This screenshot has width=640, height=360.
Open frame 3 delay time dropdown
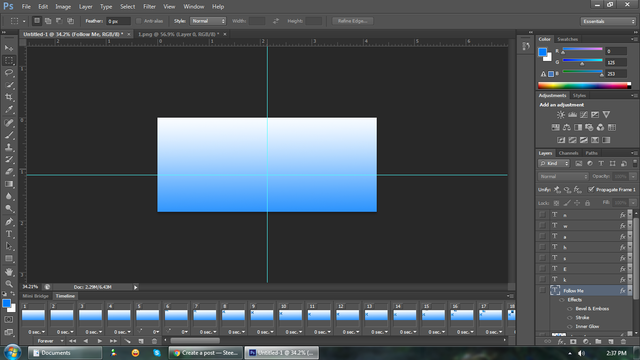click(x=93, y=332)
